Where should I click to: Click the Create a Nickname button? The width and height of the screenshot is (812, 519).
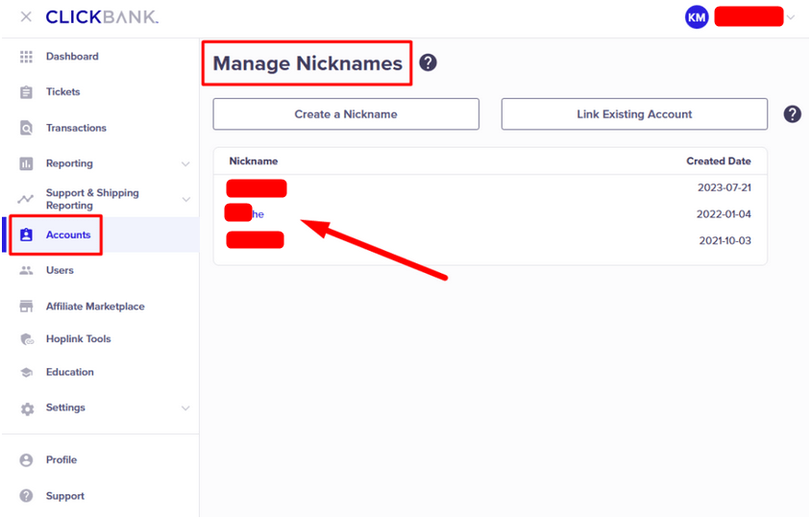coord(346,114)
